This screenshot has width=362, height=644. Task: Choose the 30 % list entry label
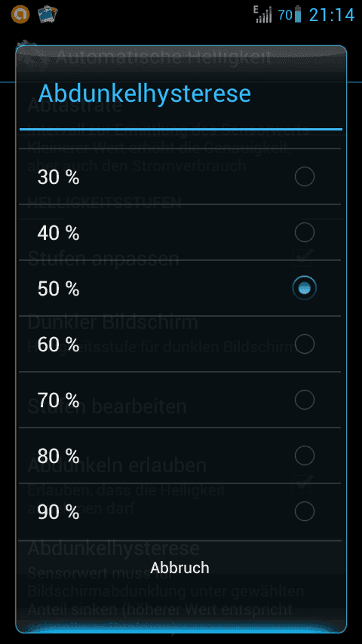click(58, 177)
